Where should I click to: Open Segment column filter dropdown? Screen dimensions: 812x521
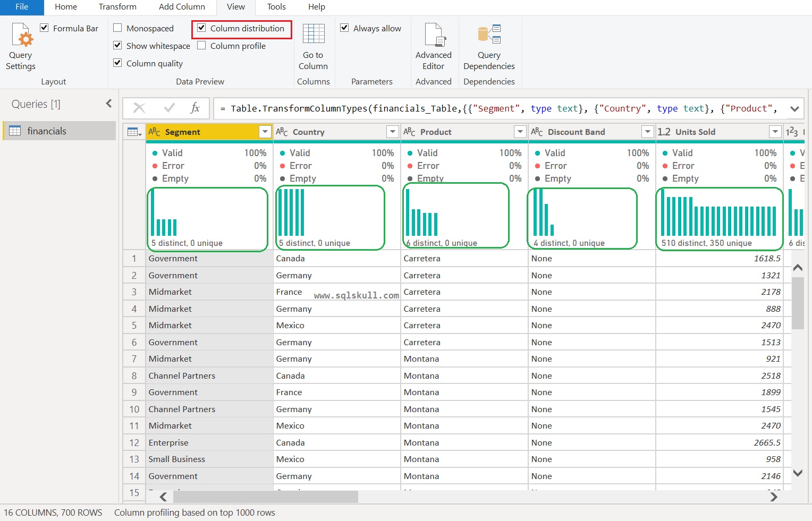click(265, 132)
